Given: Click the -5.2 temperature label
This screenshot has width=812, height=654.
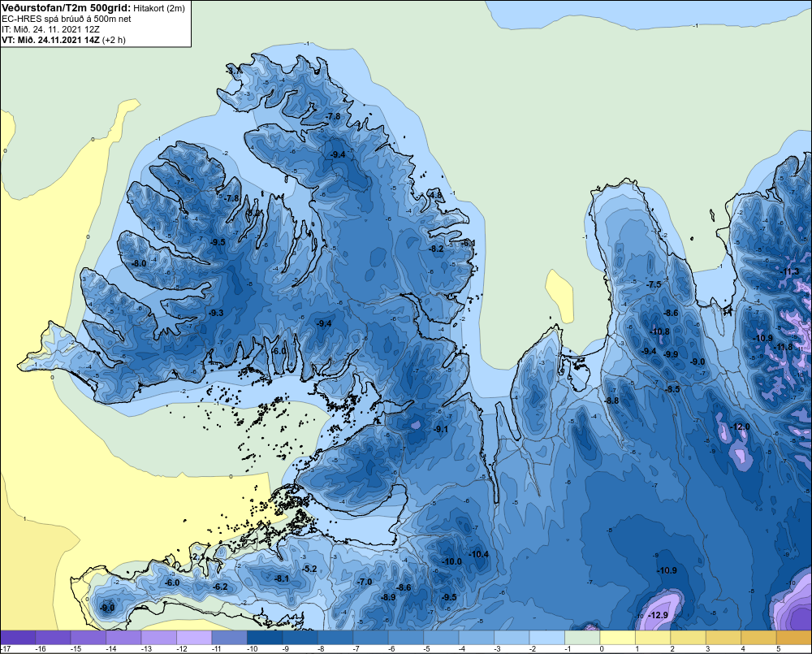Looking at the screenshot, I should [x=309, y=569].
